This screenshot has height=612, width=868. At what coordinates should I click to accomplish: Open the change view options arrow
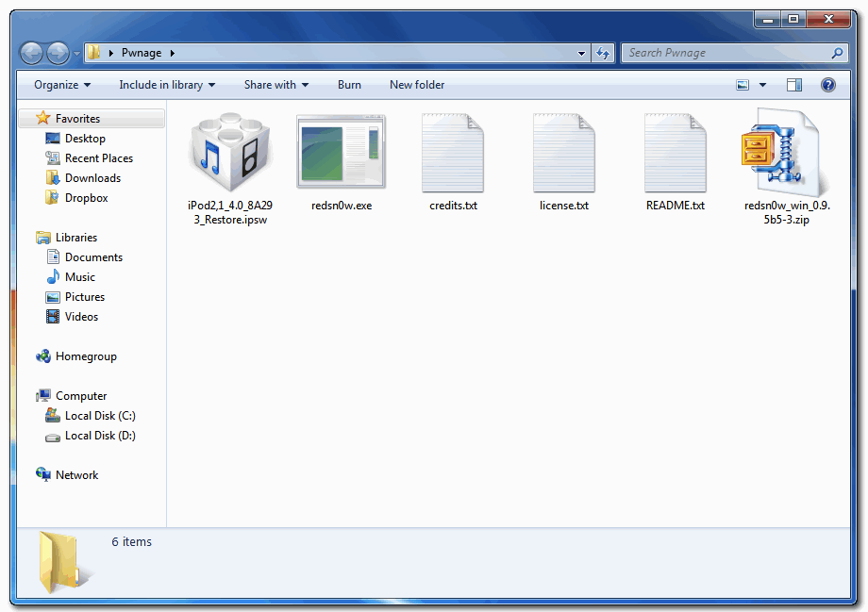point(762,85)
